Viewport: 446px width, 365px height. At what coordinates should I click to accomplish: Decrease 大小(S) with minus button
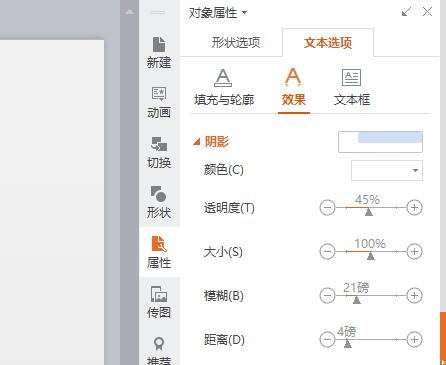pos(327,251)
